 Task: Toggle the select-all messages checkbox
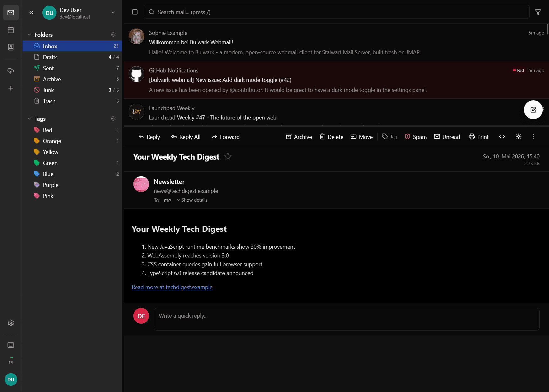pyautogui.click(x=135, y=12)
